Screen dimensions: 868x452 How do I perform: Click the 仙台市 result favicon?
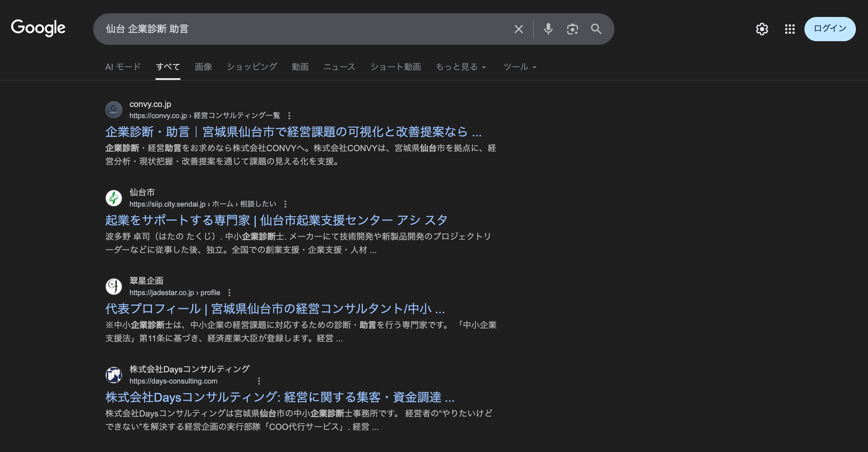click(113, 198)
